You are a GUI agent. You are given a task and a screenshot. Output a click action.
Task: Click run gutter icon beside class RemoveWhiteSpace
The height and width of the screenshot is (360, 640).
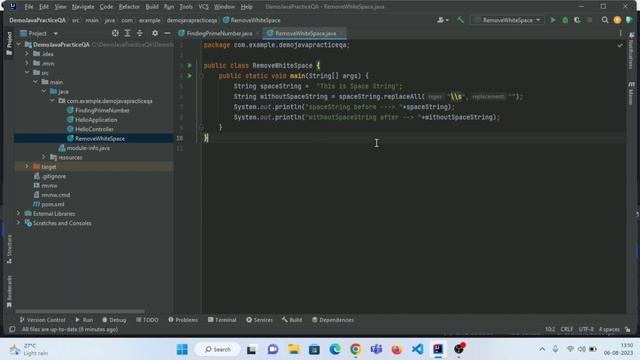point(189,65)
